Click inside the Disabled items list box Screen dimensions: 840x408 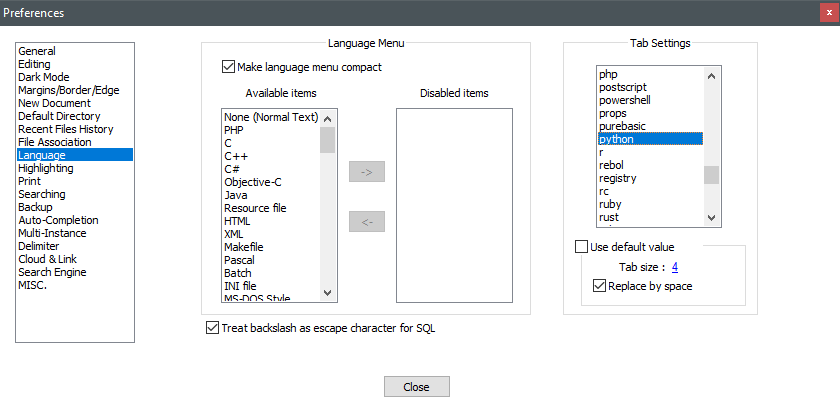click(x=454, y=205)
